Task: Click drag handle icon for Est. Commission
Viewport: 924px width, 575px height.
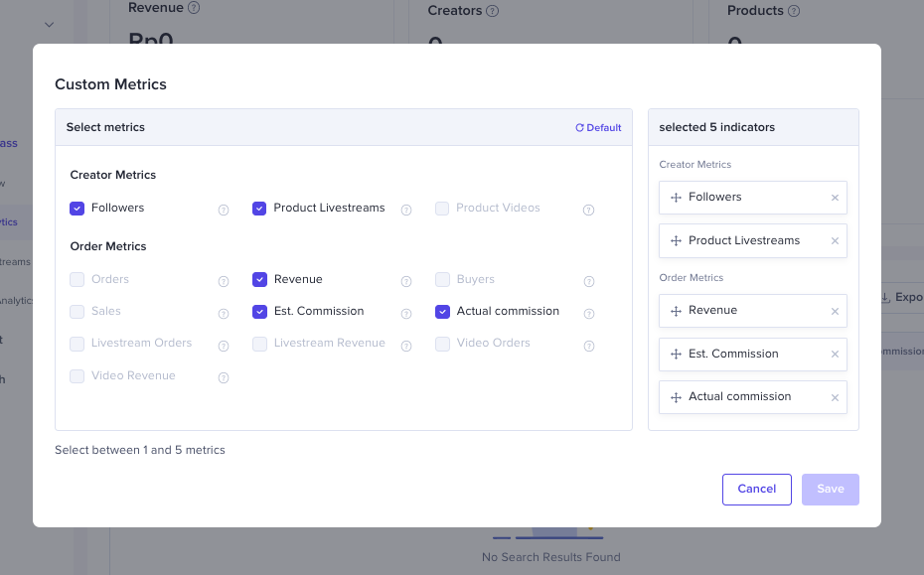Action: (x=676, y=355)
